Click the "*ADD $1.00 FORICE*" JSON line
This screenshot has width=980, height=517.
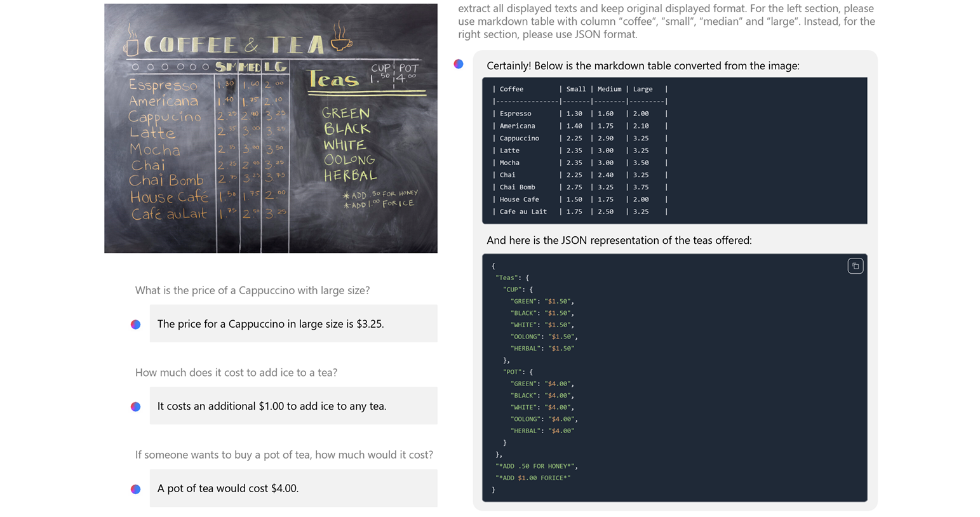pyautogui.click(x=533, y=478)
